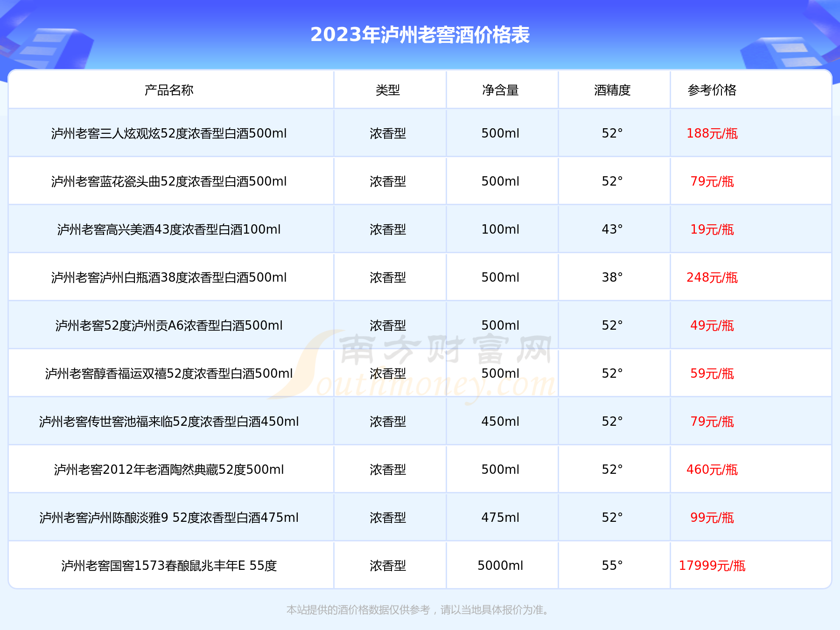Image resolution: width=840 pixels, height=630 pixels.
Task: Click the 参考价格 column header
Action: coord(712,90)
